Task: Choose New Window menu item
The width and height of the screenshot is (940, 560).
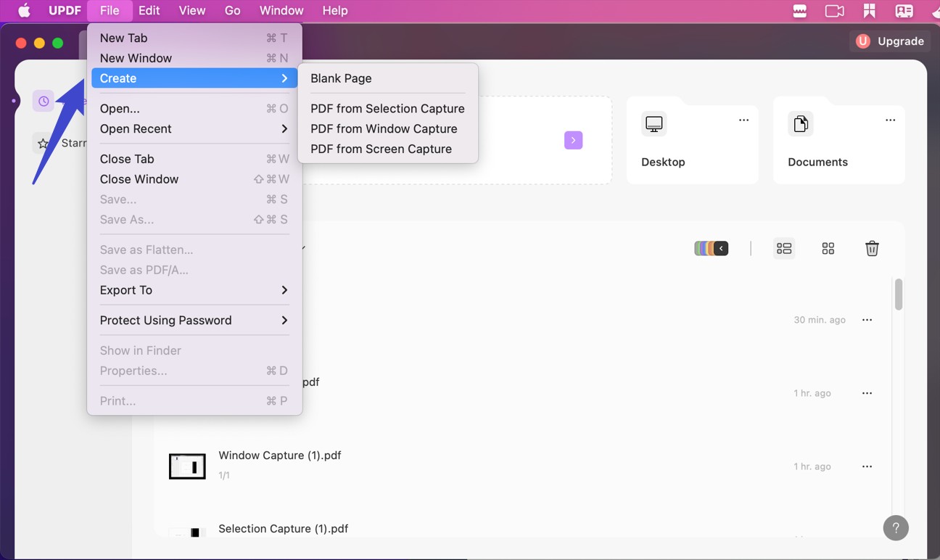Action: pyautogui.click(x=194, y=58)
